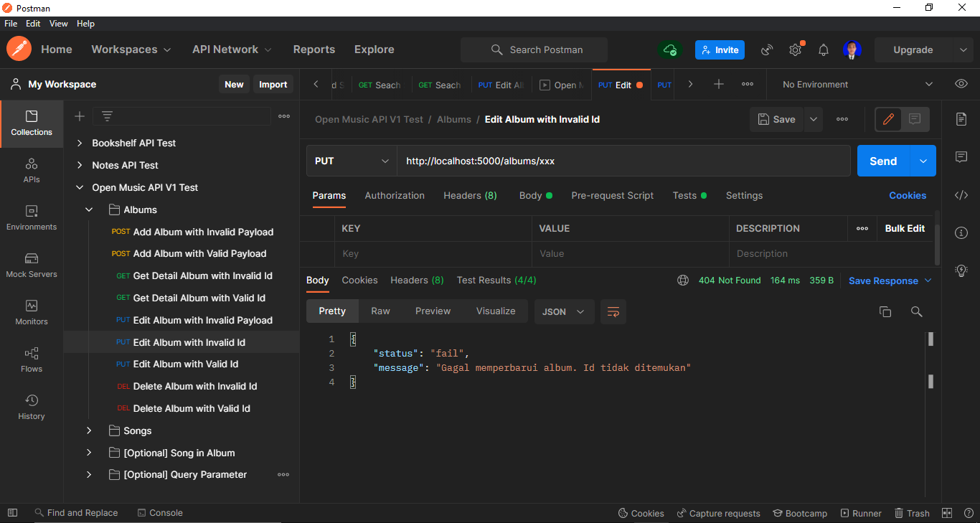The width and height of the screenshot is (980, 523).
Task: Toggle the sidebar icon in status bar
Action: pos(12,513)
